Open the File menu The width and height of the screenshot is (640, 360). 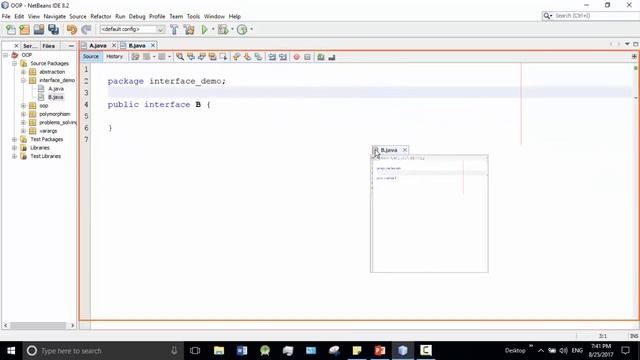(6, 16)
